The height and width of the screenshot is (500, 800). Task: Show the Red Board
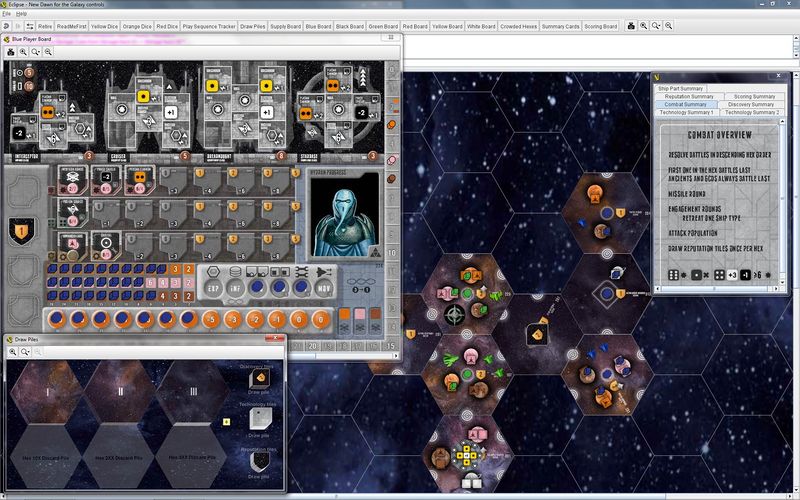coord(415,27)
